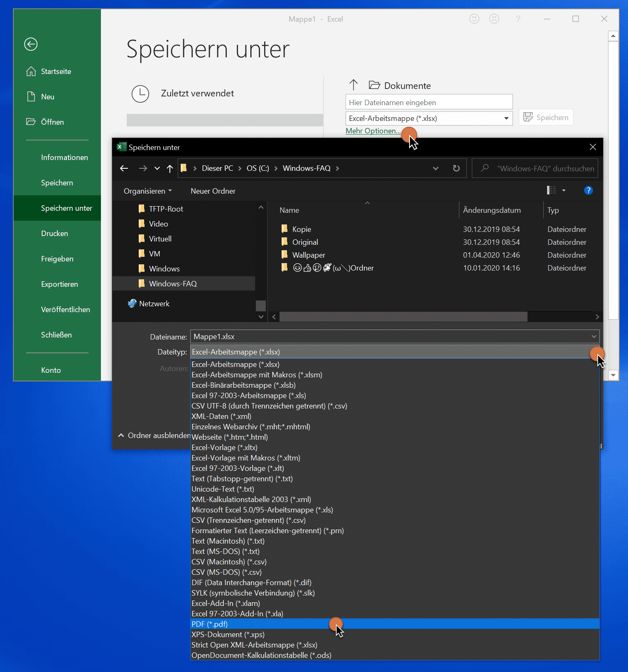This screenshot has height=672, width=628.
Task: Click Dieser PC in the address path
Action: pyautogui.click(x=217, y=168)
